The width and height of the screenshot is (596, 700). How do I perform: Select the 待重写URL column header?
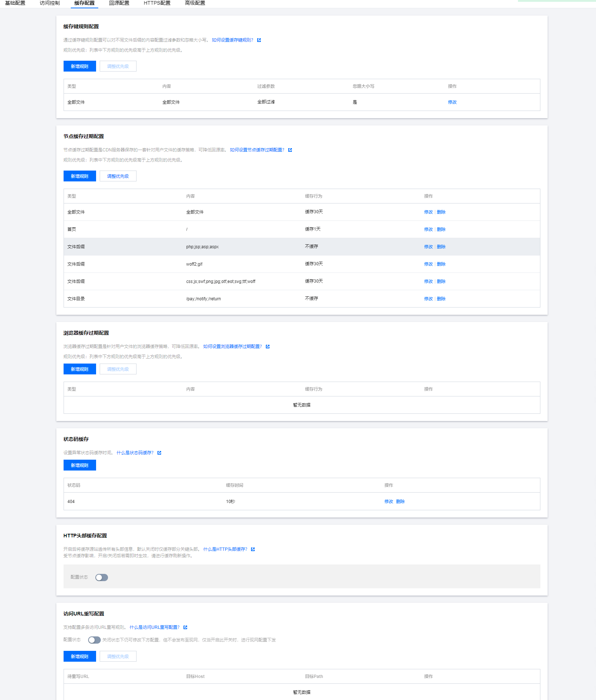pyautogui.click(x=78, y=677)
